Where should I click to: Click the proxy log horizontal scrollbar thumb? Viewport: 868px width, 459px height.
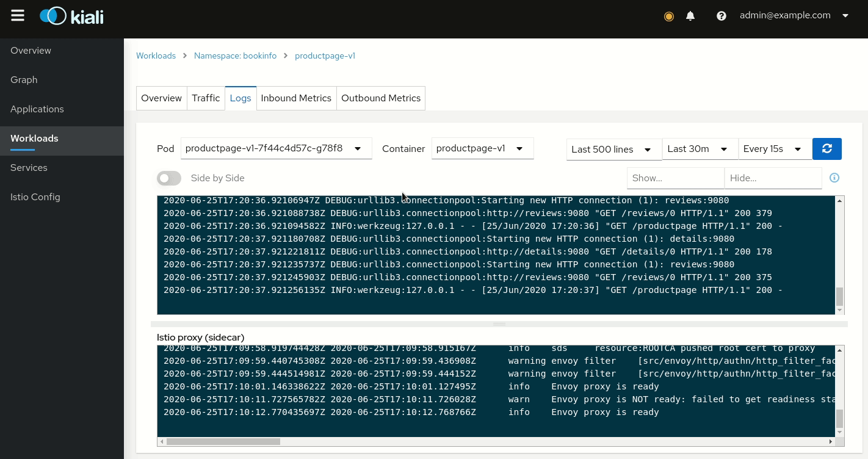pyautogui.click(x=223, y=441)
